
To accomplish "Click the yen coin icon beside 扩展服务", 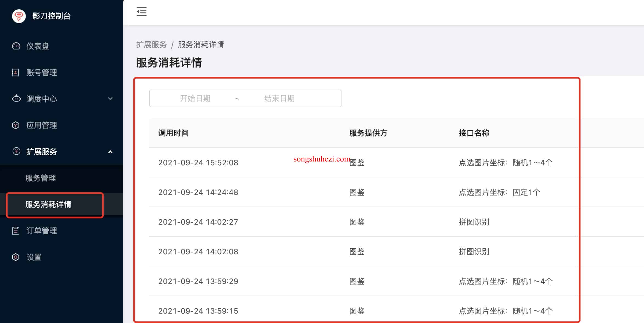I will point(16,151).
